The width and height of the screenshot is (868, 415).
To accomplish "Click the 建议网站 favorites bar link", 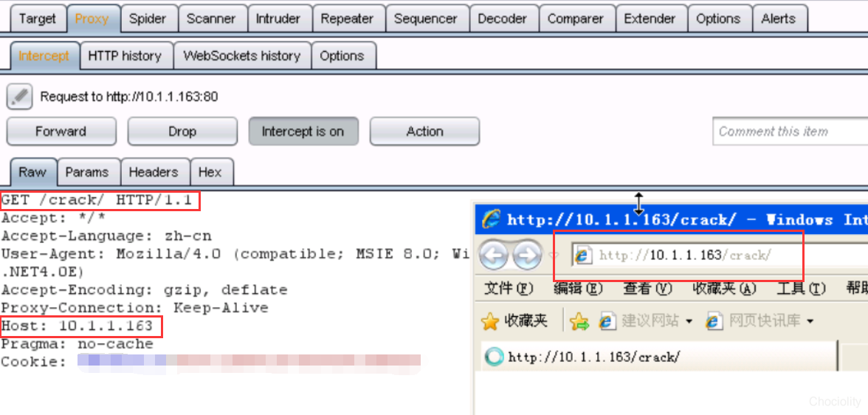I will tap(650, 320).
